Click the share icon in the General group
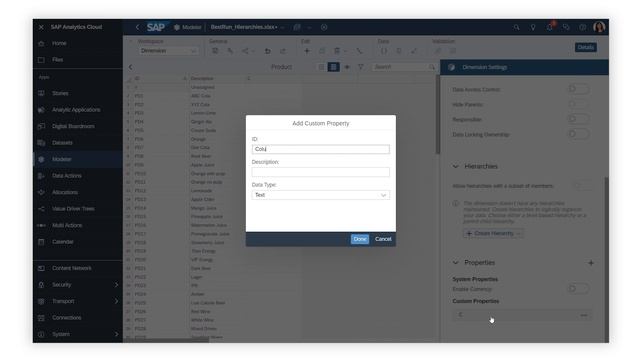This screenshot has width=640, height=360. coord(245,51)
